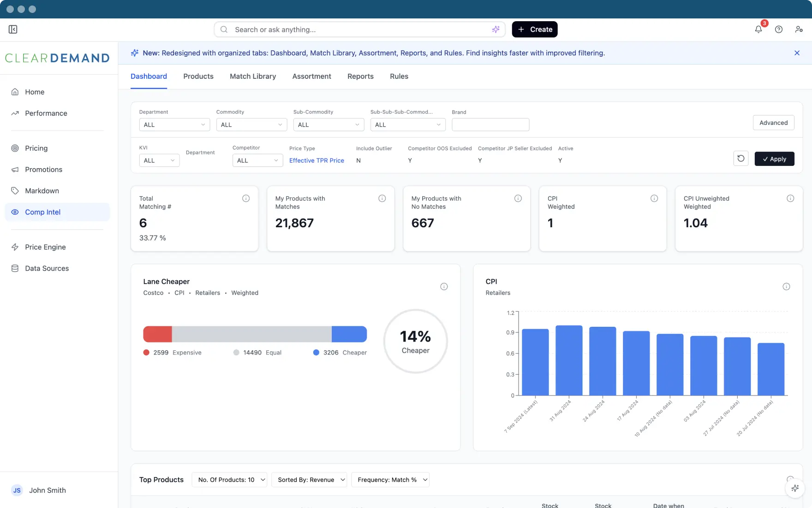Expand the Department dropdown
The height and width of the screenshot is (508, 812).
click(174, 125)
